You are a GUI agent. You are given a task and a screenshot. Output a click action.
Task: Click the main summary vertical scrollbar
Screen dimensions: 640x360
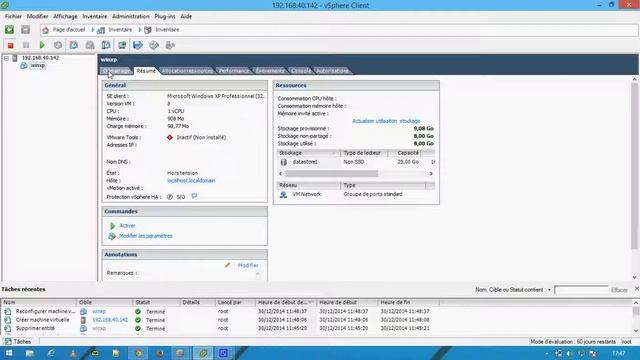pos(635,165)
